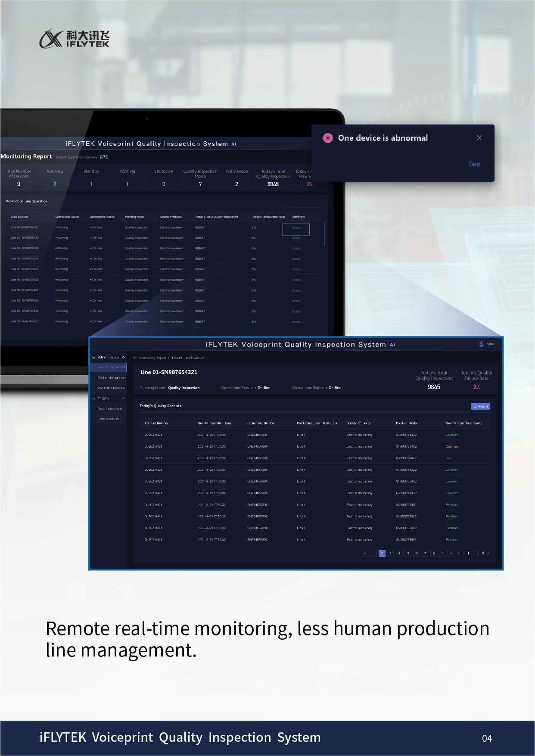Viewport: 535px width, 756px height.
Task: Collapse the Tagging sidebar section
Action: [123, 398]
